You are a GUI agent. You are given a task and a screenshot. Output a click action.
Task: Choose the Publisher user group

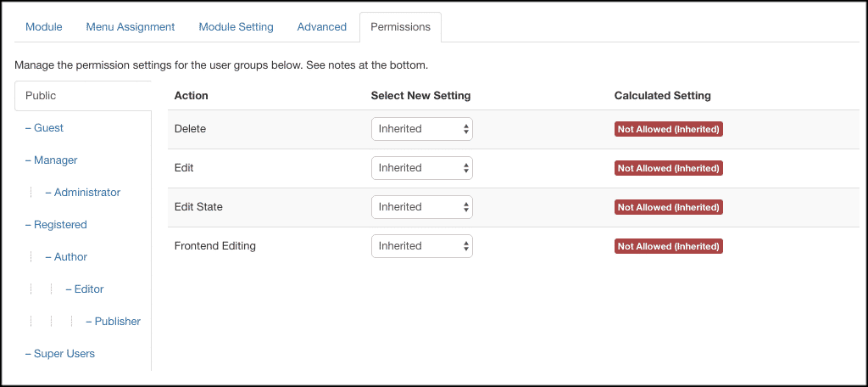tap(117, 322)
